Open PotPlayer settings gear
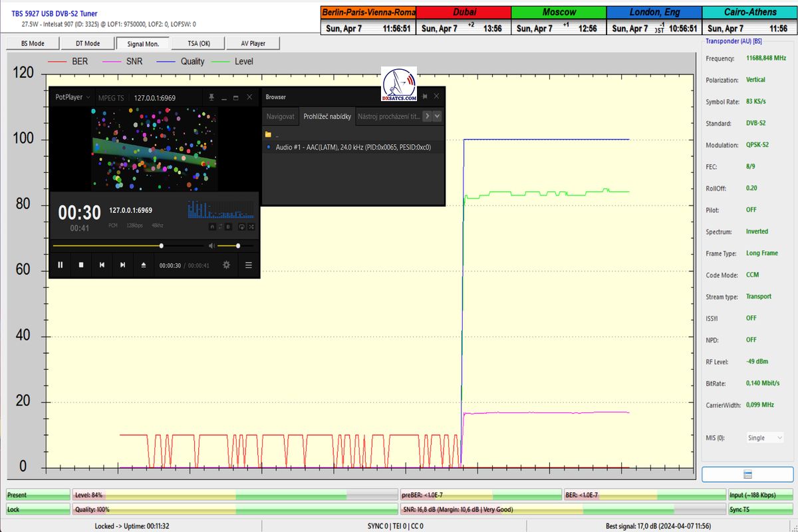The image size is (798, 532). pyautogui.click(x=226, y=265)
